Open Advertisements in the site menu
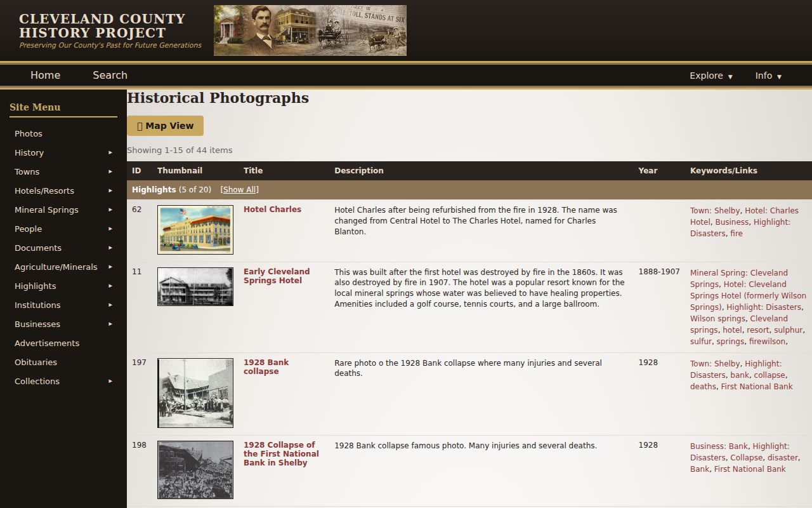The height and width of the screenshot is (508, 812). 47,343
